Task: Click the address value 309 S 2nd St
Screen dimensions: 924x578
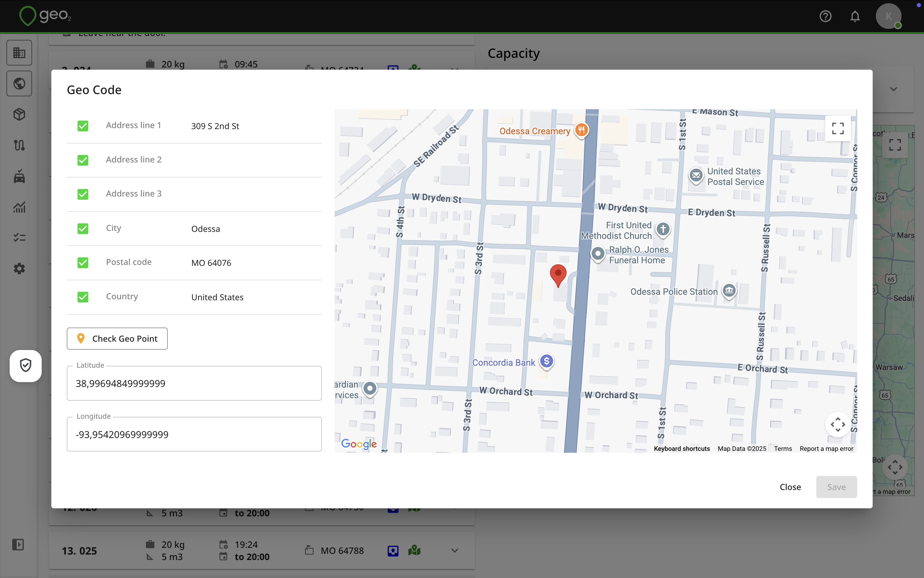Action: pos(215,126)
